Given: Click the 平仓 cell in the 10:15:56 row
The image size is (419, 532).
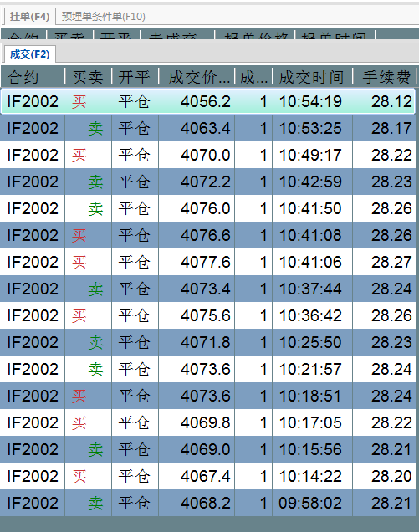Looking at the screenshot, I should click(135, 449).
